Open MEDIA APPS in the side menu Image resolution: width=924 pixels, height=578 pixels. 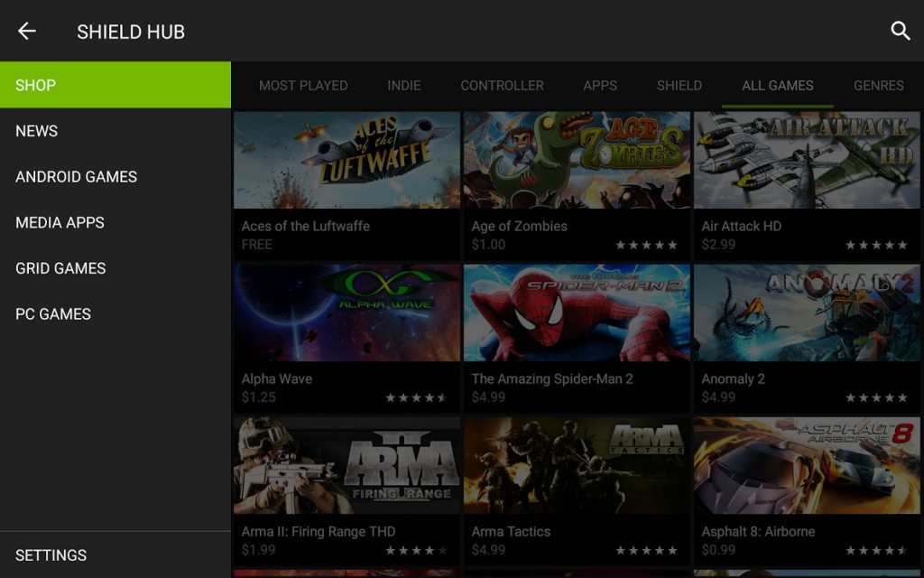[115, 222]
